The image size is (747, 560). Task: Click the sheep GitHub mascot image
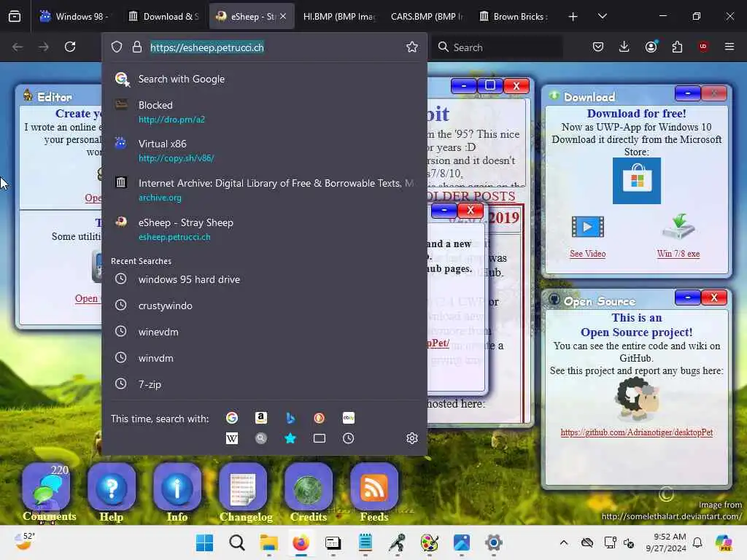[x=638, y=398]
